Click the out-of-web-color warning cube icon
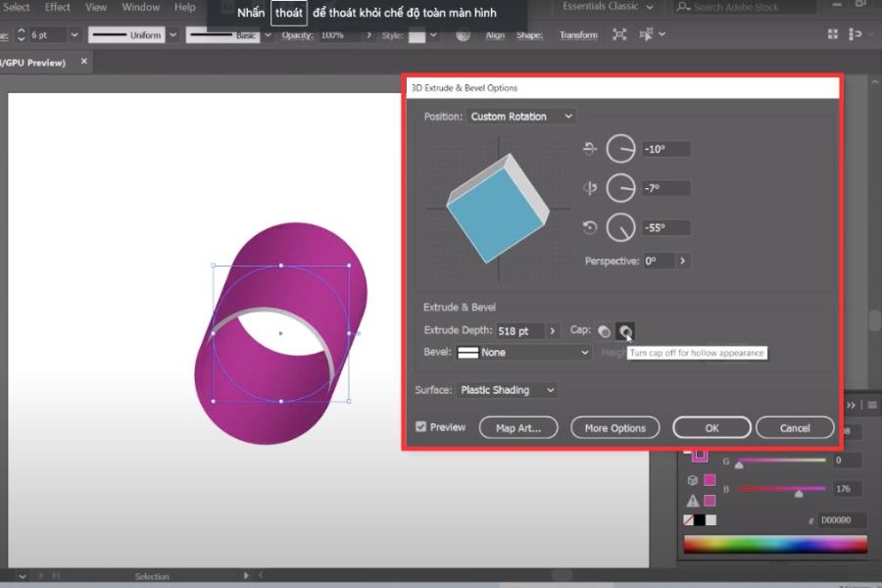Screen dimensions: 882x588 (x=692, y=480)
